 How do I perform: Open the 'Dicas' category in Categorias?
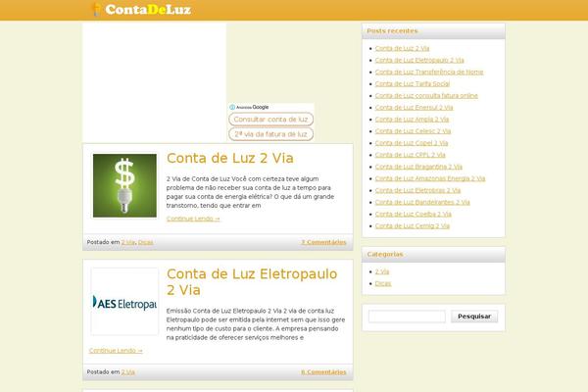[383, 283]
